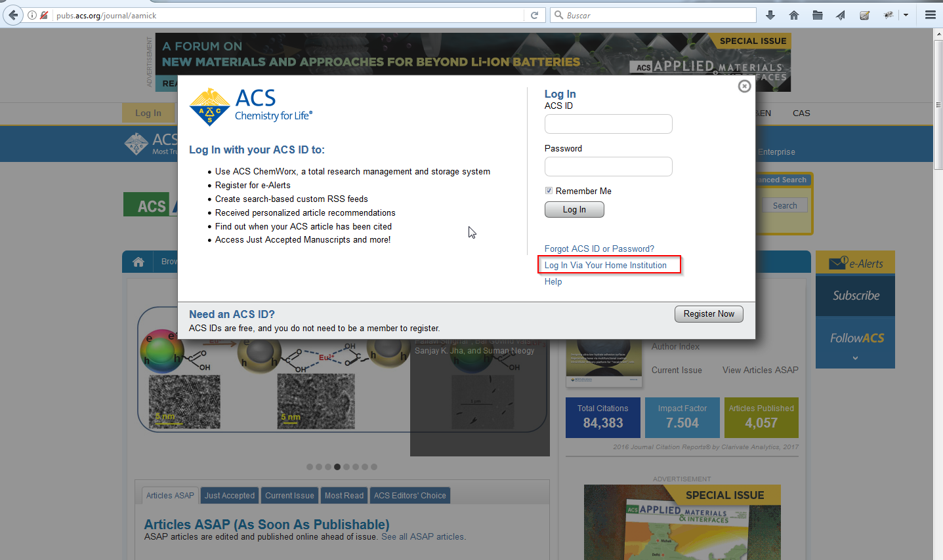Click the e-Alerts envelope icon

tap(839, 262)
